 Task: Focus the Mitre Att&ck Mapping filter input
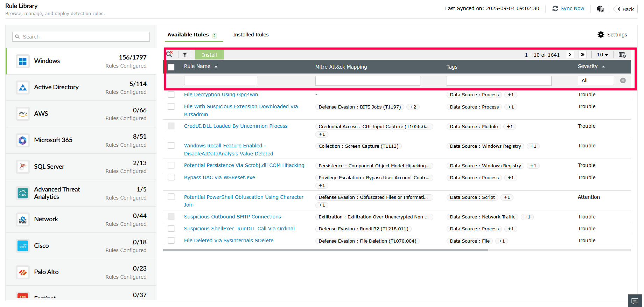click(x=367, y=81)
